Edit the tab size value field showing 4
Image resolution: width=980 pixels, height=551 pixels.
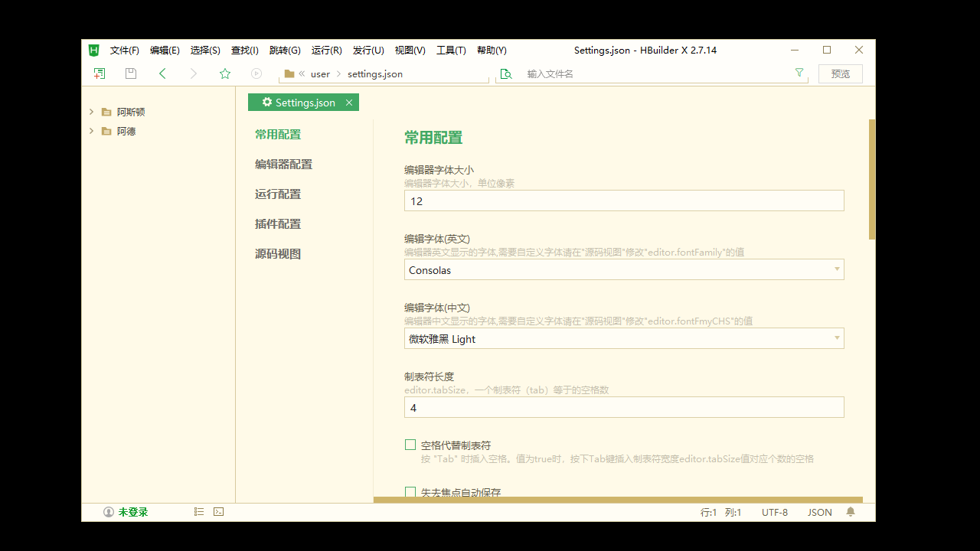coord(624,407)
